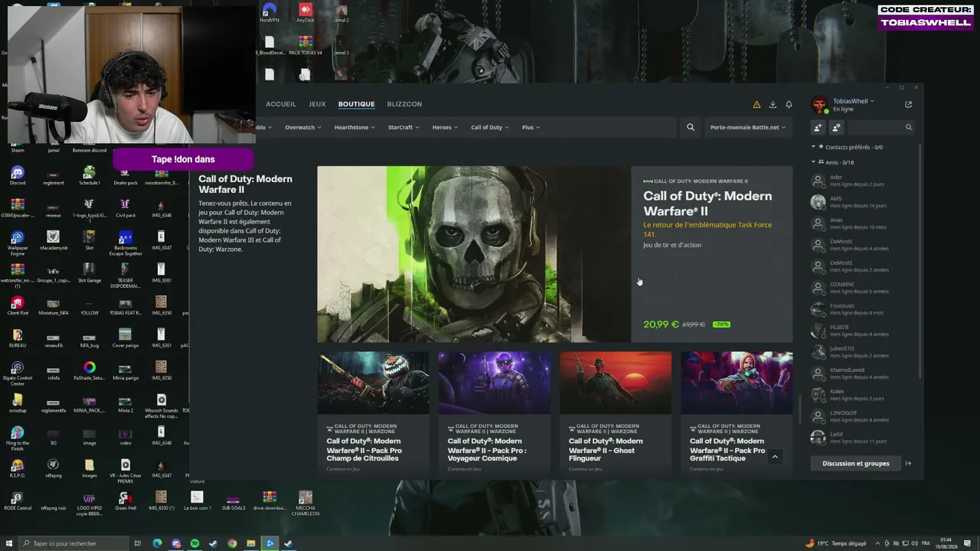
Task: Open Google Chrome from the taskbar
Action: point(232,543)
